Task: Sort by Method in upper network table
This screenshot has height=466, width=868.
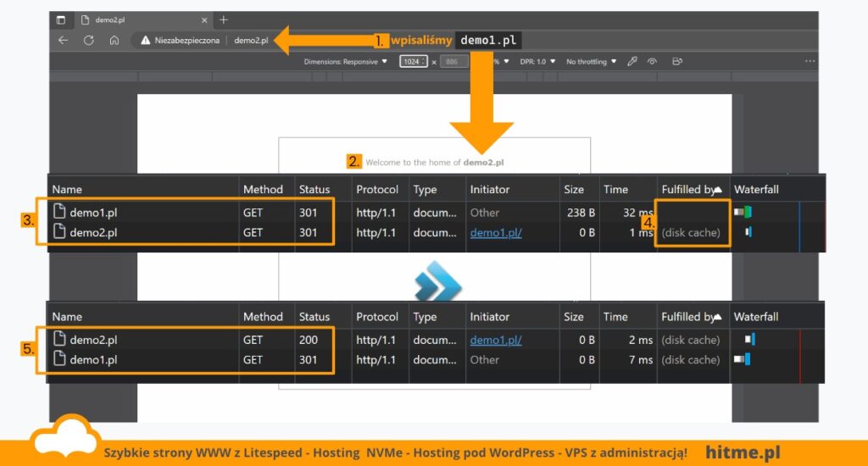Action: (x=263, y=189)
